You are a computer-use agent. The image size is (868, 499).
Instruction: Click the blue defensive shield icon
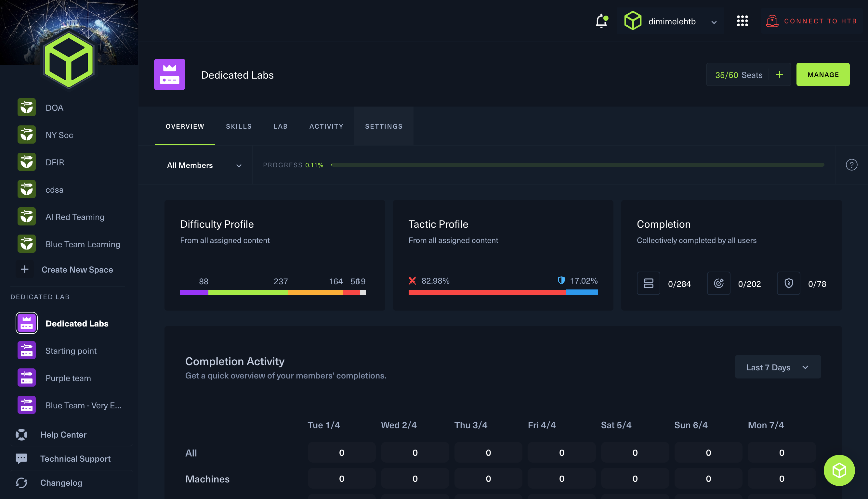point(561,281)
